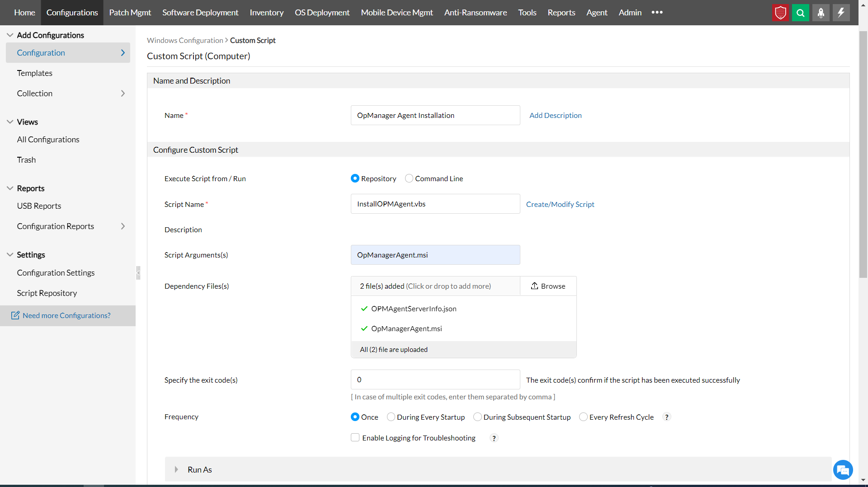Click the Script Arguments input field

point(435,255)
